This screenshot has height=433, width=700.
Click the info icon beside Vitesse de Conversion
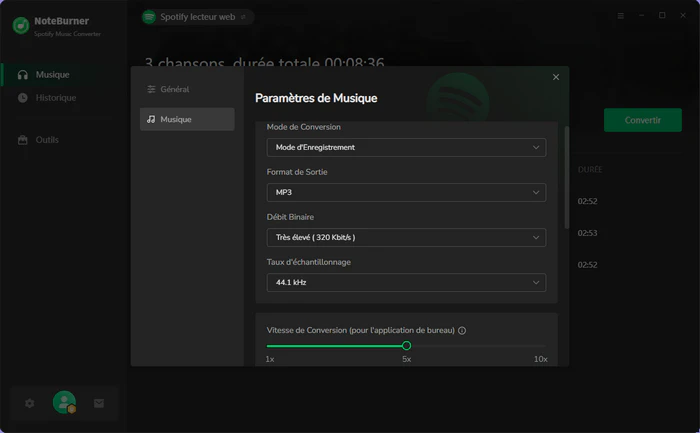pos(462,330)
